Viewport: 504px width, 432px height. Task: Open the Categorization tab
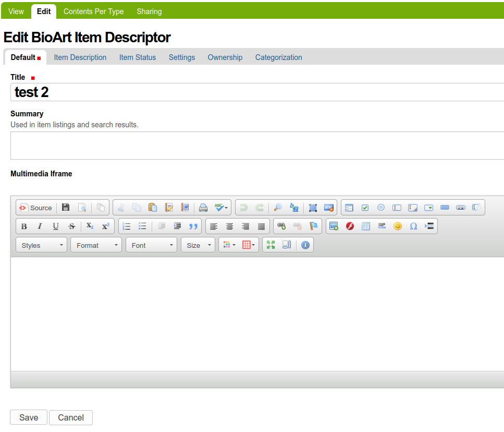(x=278, y=57)
